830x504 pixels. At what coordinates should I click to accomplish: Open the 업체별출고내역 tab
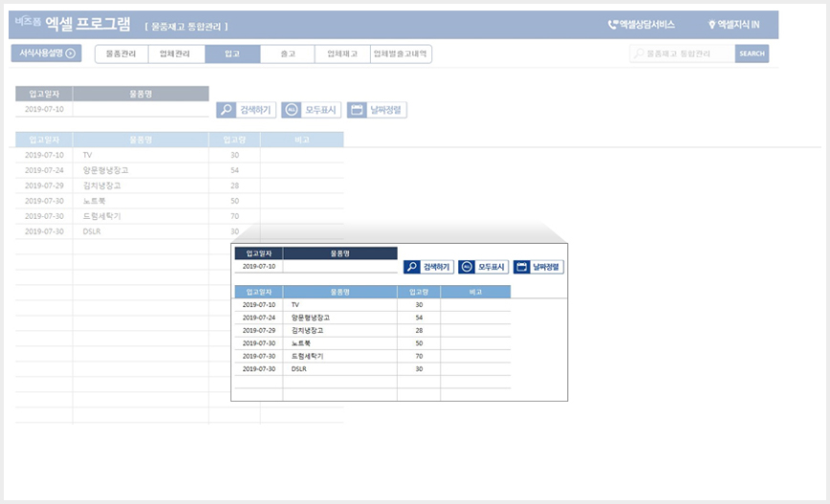click(x=401, y=54)
